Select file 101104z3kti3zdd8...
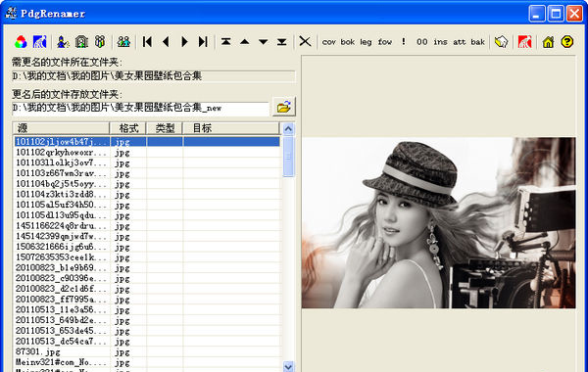 click(x=147, y=195)
